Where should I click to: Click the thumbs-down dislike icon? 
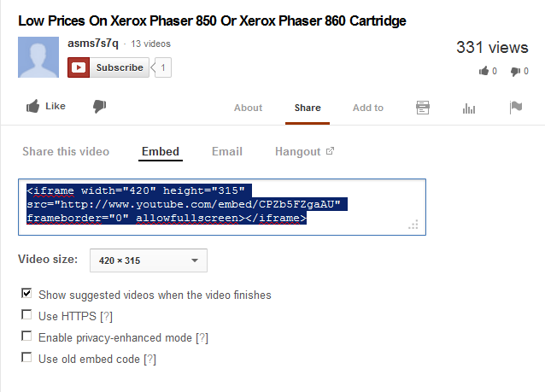coord(99,107)
